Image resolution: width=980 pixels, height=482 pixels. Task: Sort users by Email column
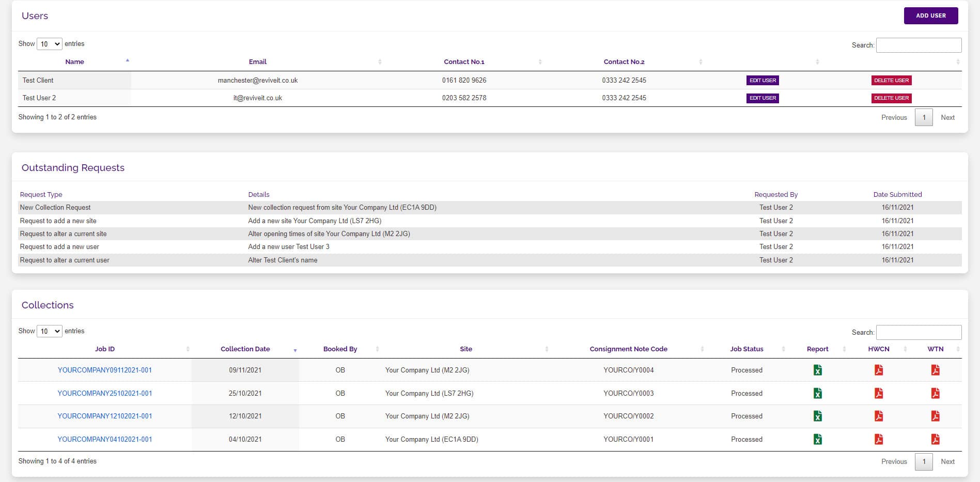click(x=257, y=61)
